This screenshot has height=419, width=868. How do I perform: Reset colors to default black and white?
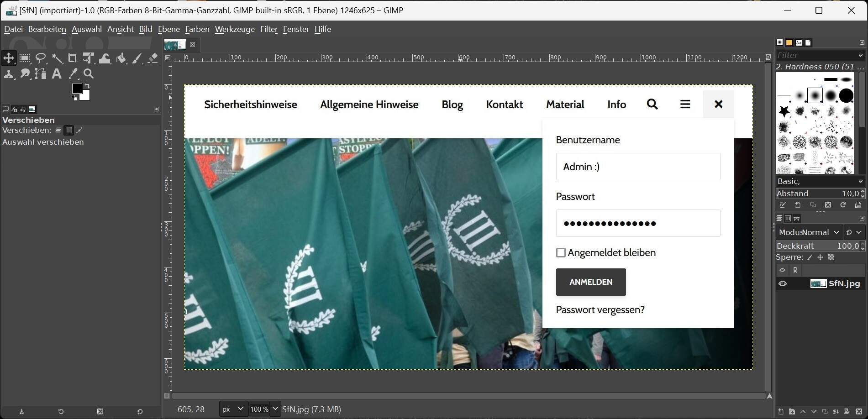(74, 97)
